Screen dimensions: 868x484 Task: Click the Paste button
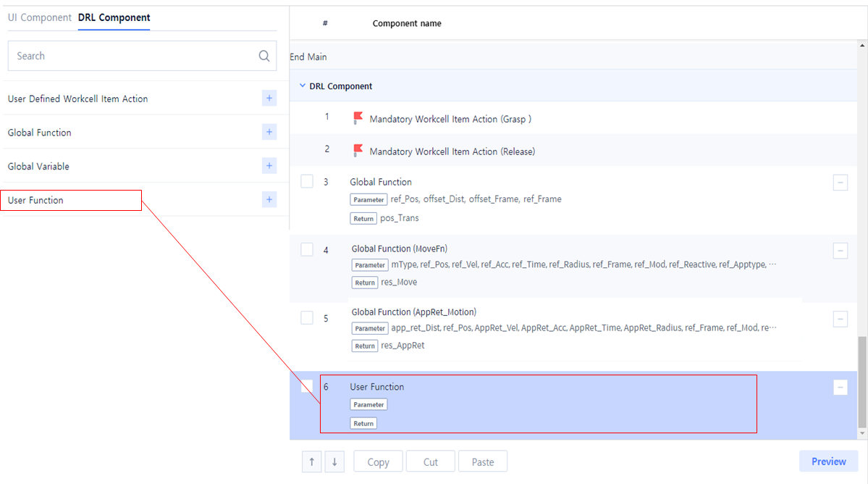482,462
